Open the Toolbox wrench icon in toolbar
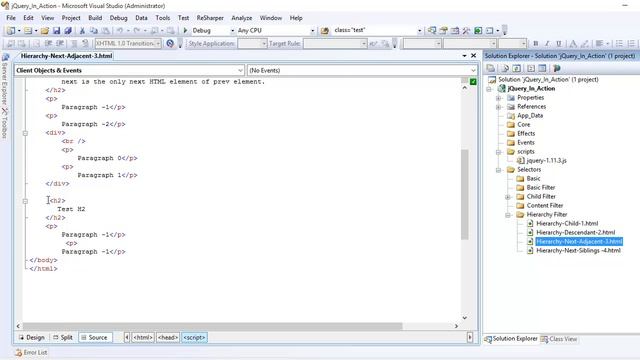This screenshot has height=360, width=640. point(466,30)
